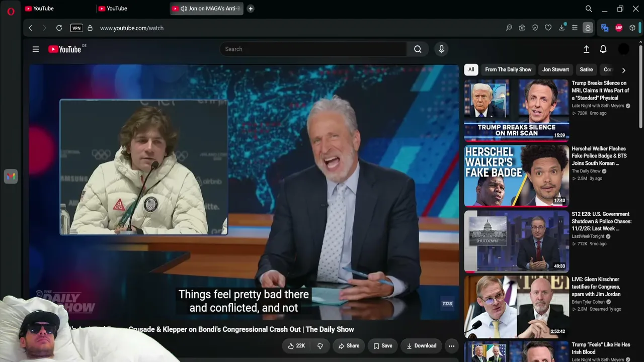This screenshot has height=362, width=644.
Task: Open the Opera main menu logo
Action: click(x=11, y=11)
